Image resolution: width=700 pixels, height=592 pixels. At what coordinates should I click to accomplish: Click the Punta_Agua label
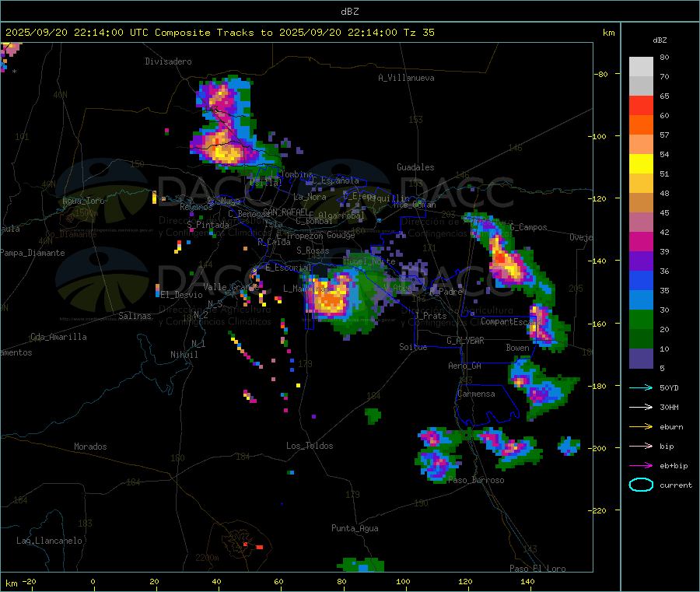click(x=355, y=528)
